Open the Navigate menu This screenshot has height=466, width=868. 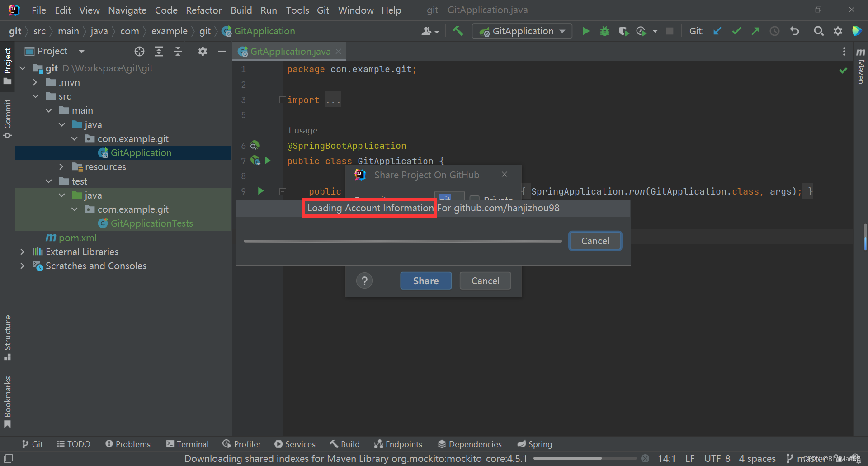127,10
